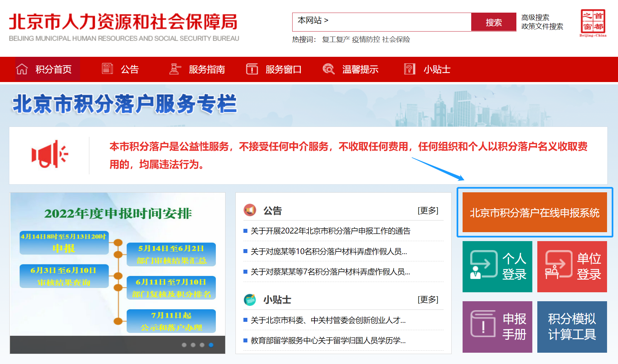618x364 pixels.
Task: Select third carousel dot indicator
Action: coord(202,345)
